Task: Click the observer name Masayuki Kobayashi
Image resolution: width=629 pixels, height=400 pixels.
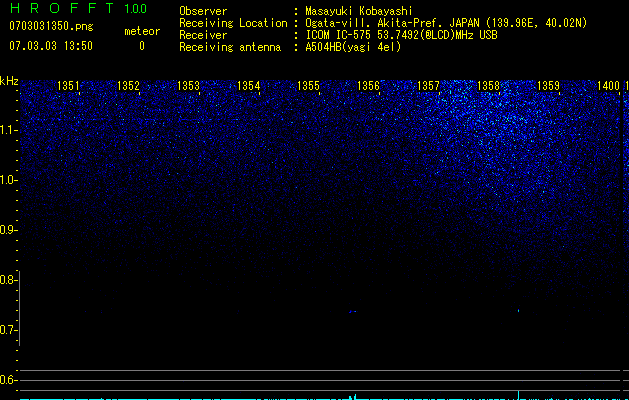Action: point(359,11)
